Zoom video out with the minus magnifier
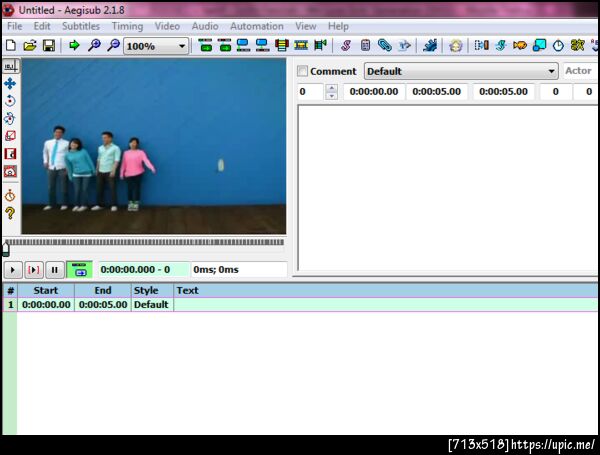Image resolution: width=600 pixels, height=455 pixels. (x=113, y=46)
